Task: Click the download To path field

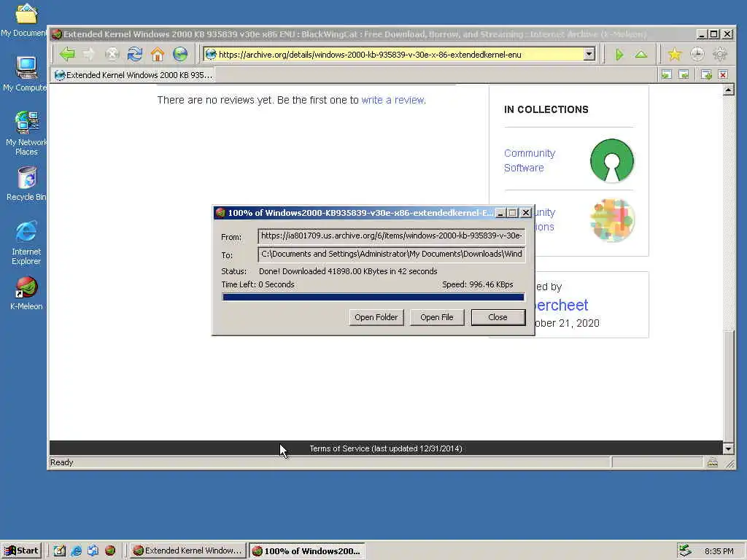Action: coord(392,254)
